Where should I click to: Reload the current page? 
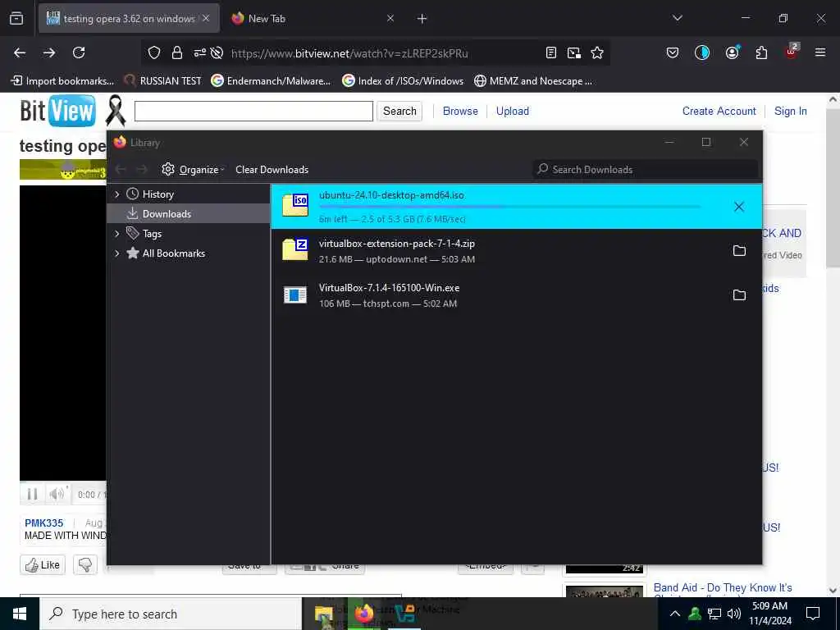coord(79,52)
